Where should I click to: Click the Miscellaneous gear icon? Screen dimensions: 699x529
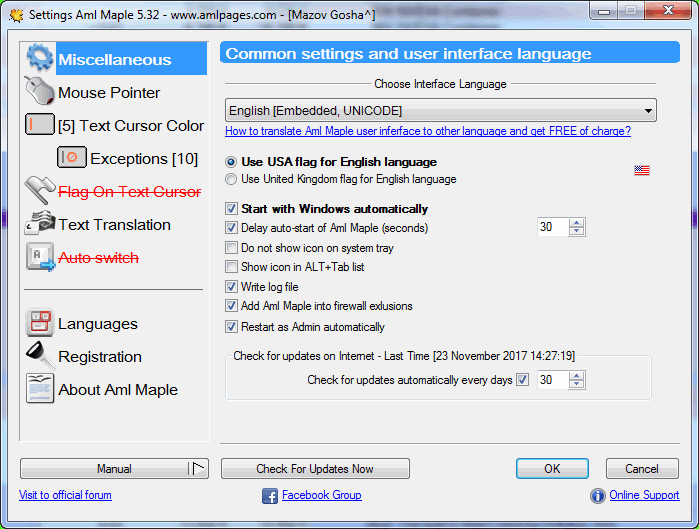click(40, 58)
